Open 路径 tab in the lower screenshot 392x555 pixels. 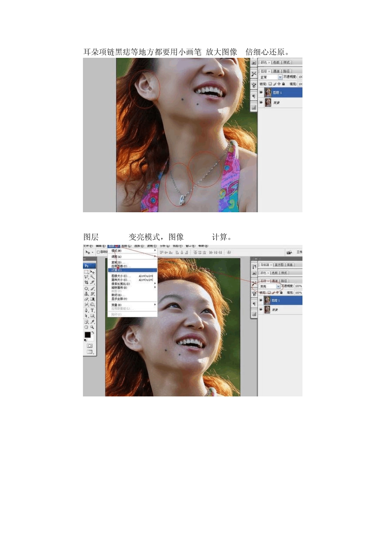pyautogui.click(x=285, y=281)
